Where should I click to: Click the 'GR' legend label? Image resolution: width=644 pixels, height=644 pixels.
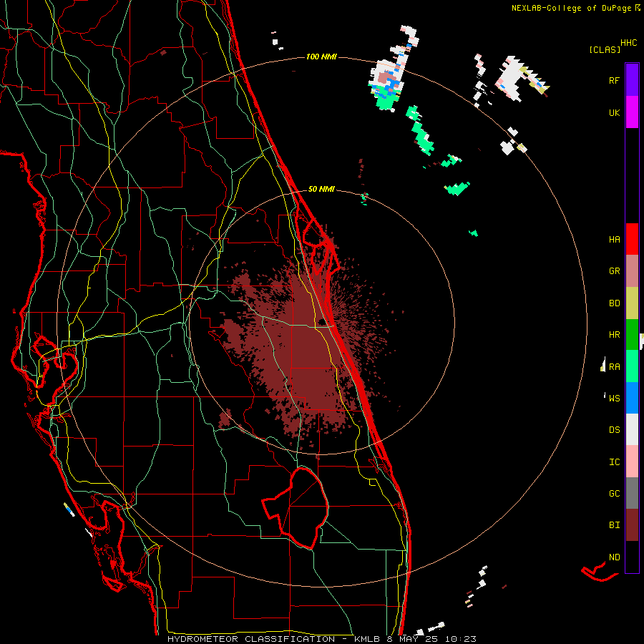(x=614, y=271)
